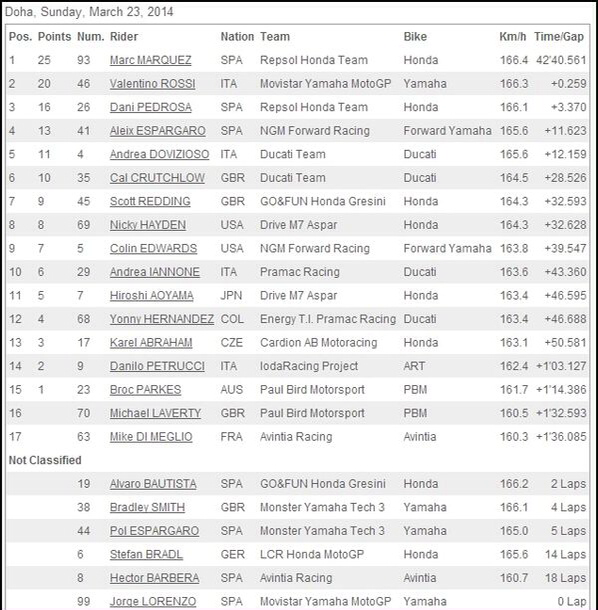Select Mike DI MEGLIO link
This screenshot has width=598, height=610.
151,437
